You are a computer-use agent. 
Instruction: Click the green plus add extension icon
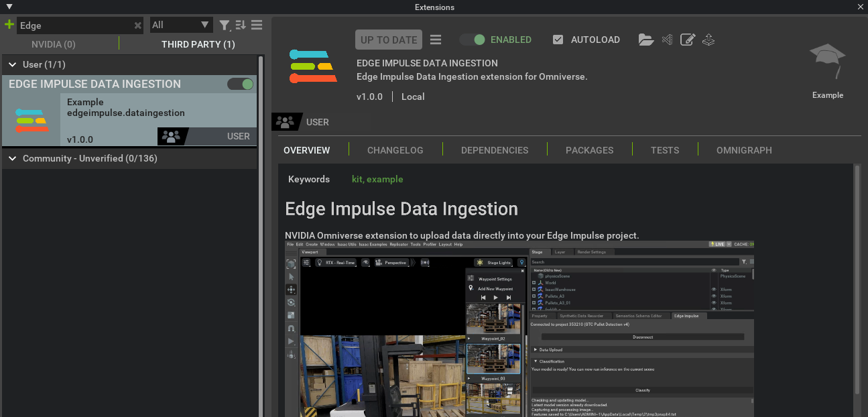coord(9,25)
